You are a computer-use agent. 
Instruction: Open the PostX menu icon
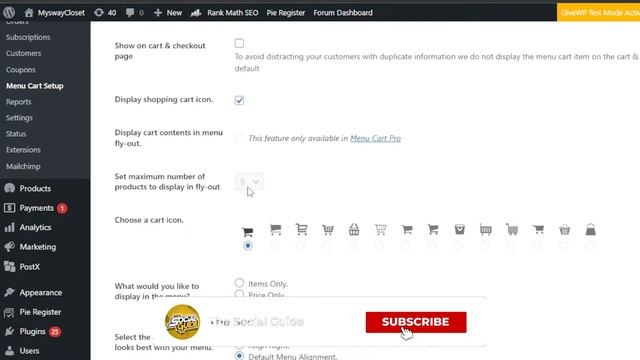point(9,267)
